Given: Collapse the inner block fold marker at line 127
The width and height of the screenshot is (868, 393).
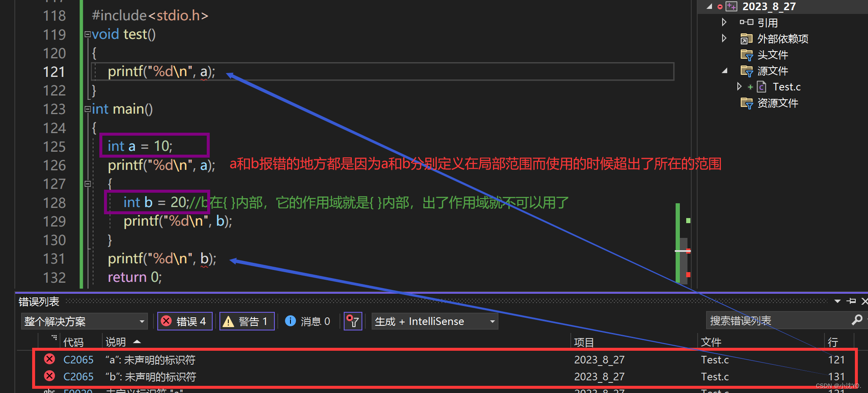Looking at the screenshot, I should [x=88, y=184].
